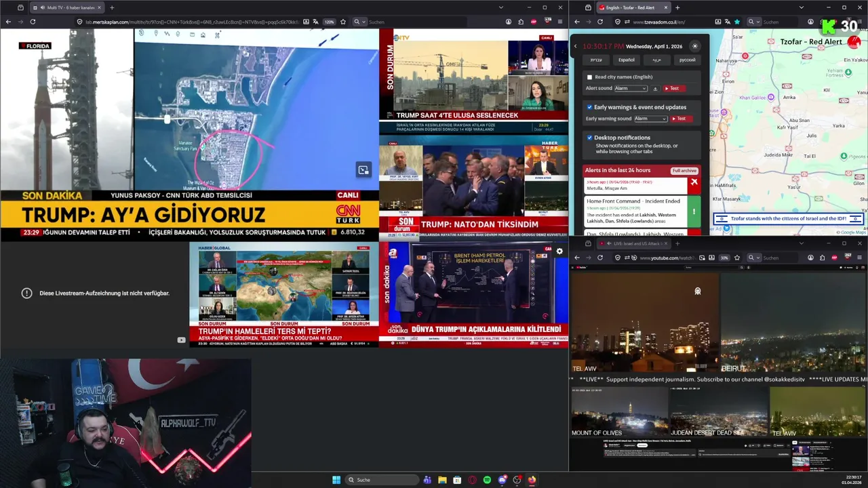Open new tab in the YouTube window
Viewport: 868px width, 488px height.
click(x=677, y=243)
